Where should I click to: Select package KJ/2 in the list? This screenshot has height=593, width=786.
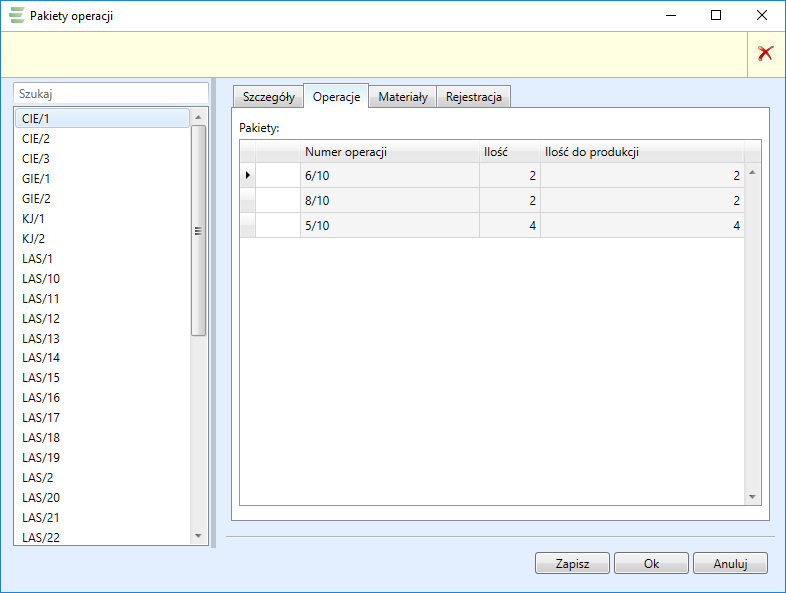point(33,238)
